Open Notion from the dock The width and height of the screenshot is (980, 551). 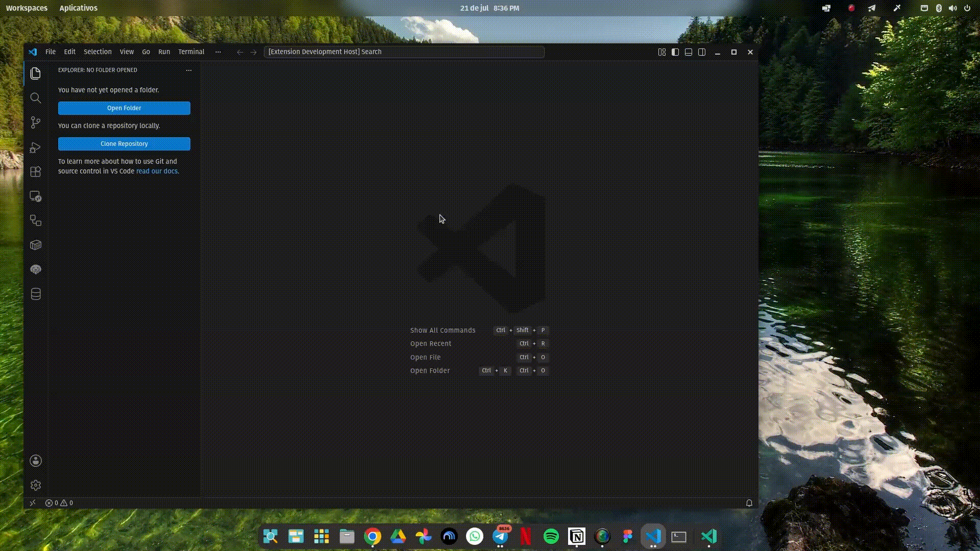coord(577,537)
